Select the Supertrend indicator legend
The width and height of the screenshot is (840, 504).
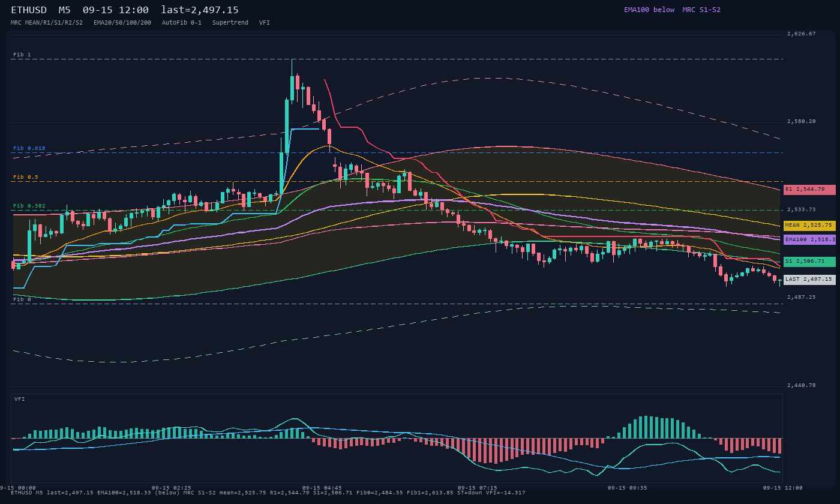(230, 22)
